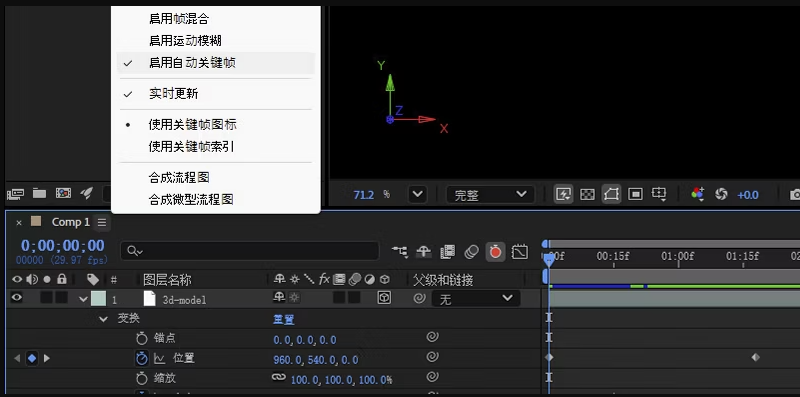Toggle transparency grid icon in viewer

pyautogui.click(x=587, y=194)
